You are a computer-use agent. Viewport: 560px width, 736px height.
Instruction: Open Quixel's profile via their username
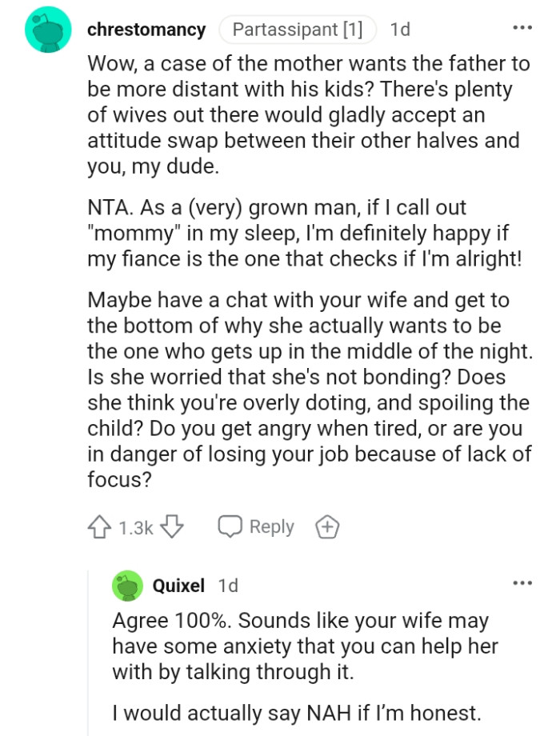[x=179, y=585]
